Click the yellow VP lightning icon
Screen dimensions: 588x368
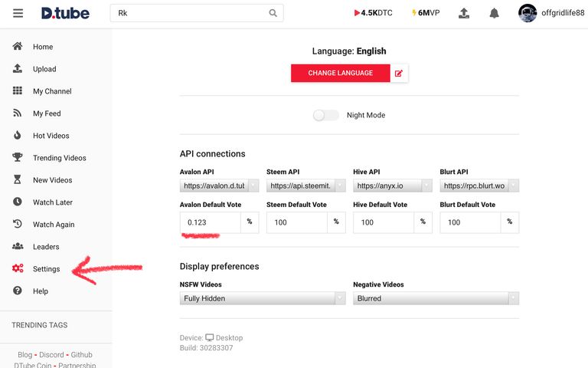click(x=414, y=13)
